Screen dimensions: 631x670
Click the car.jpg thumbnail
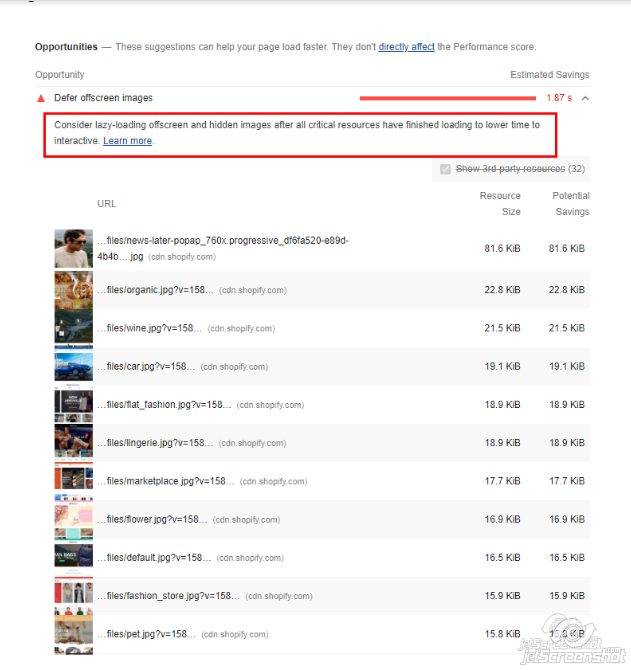tap(73, 367)
